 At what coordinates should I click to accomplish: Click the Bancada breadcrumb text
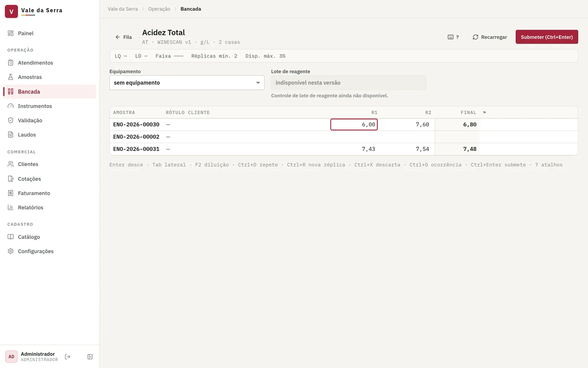point(191,9)
